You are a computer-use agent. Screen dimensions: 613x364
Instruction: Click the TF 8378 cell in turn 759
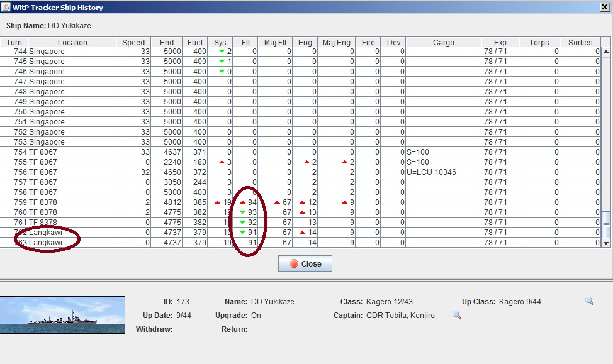[x=72, y=202]
